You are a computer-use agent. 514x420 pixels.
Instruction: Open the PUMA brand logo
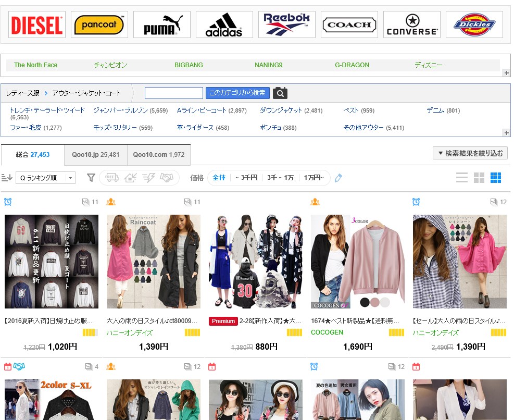(162, 24)
